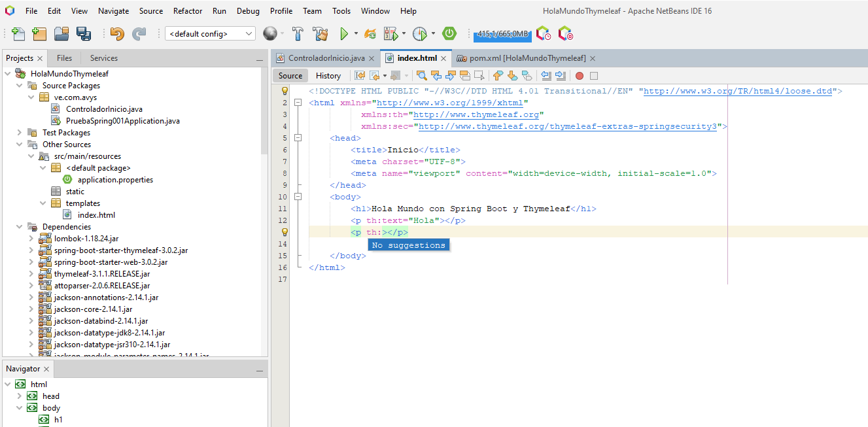This screenshot has width=868, height=427.
Task: Start macro recording with the red circle
Action: coord(579,76)
